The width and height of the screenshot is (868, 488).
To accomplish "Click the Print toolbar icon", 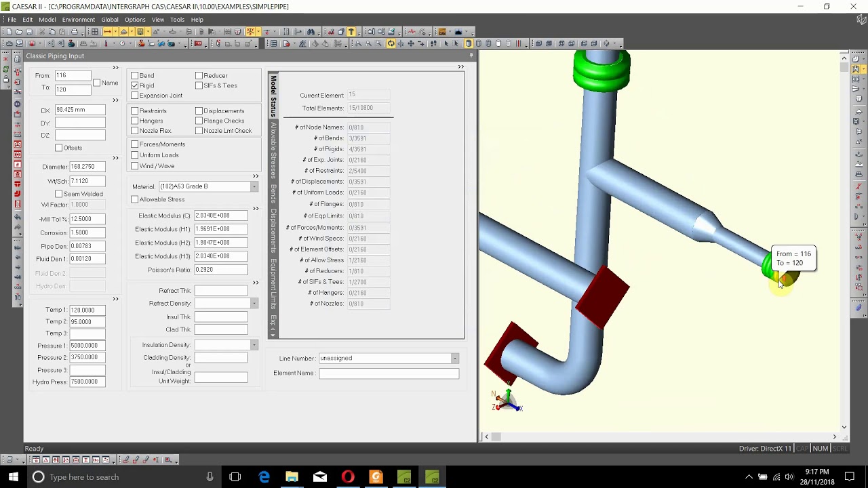I will pyautogui.click(x=74, y=32).
